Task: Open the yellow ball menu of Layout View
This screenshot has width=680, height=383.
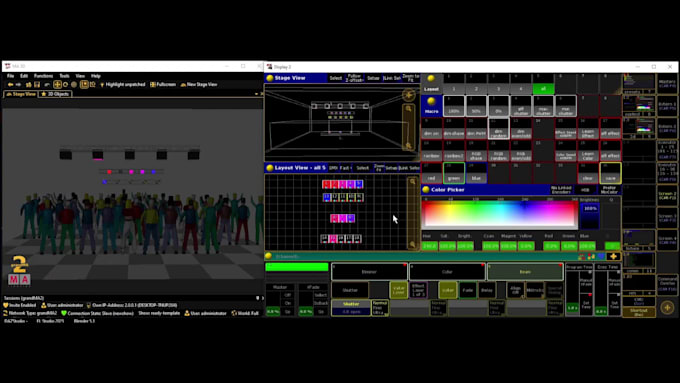Action: 270,168
